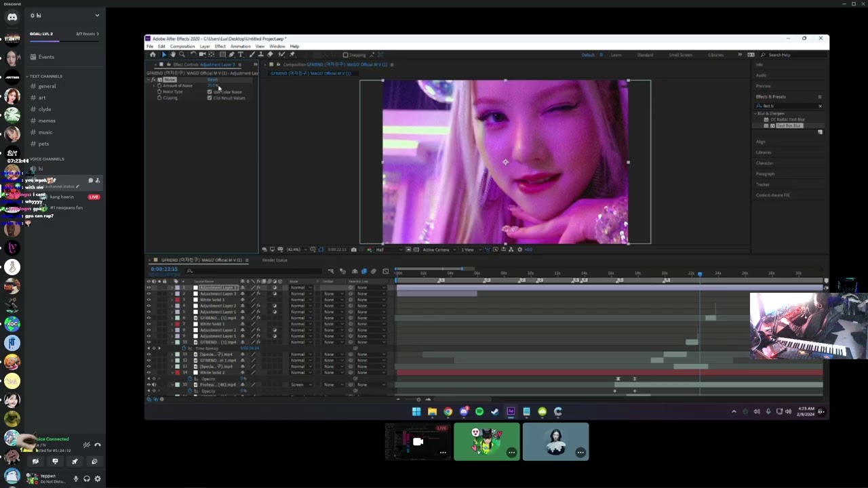Hide layer 6 GFRIEND mp4 video
Image resolution: width=868 pixels, height=488 pixels.
tap(149, 318)
